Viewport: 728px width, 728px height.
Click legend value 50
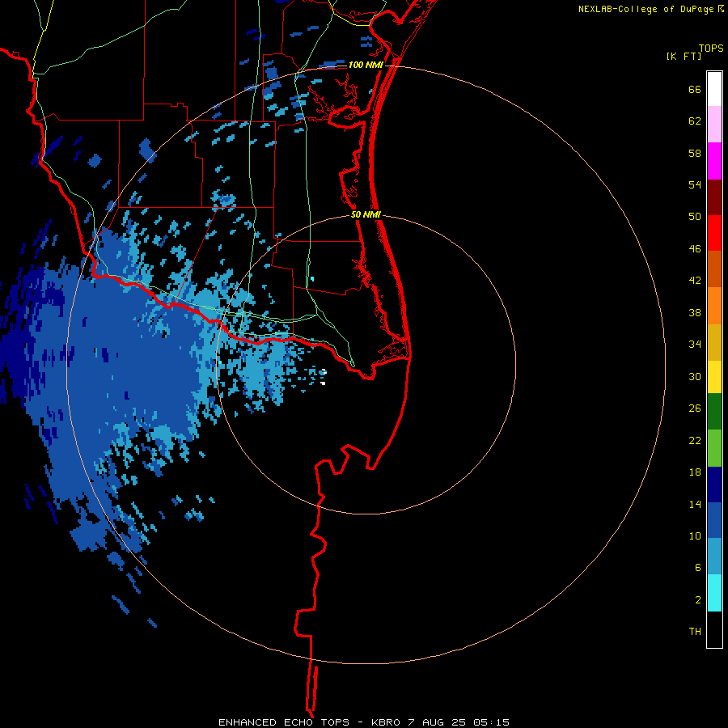695,217
